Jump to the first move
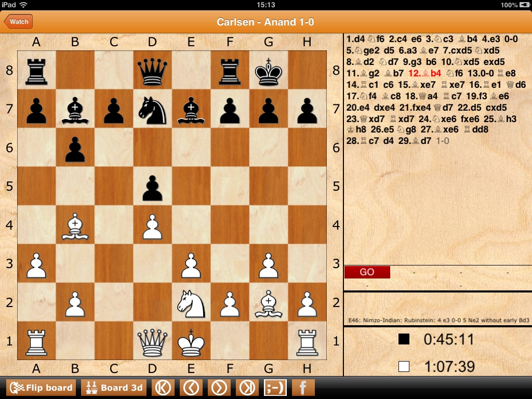The width and height of the screenshot is (532, 399). (163, 388)
